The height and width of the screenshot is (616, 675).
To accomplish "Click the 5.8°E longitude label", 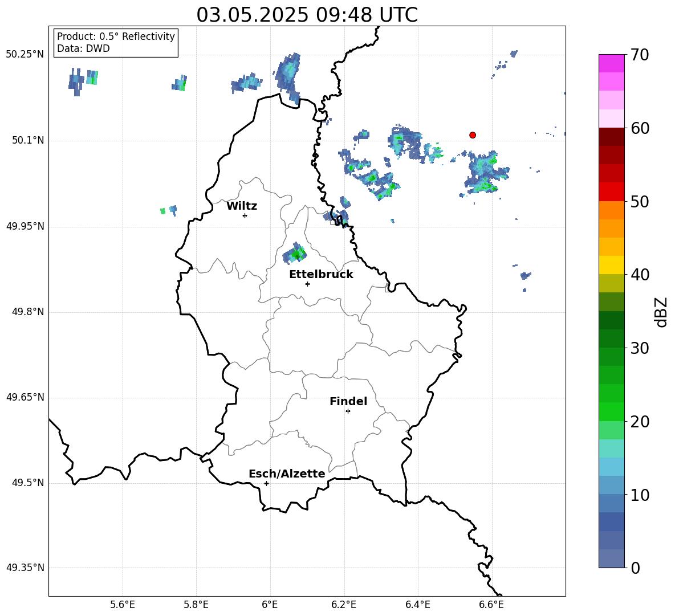I will [196, 605].
